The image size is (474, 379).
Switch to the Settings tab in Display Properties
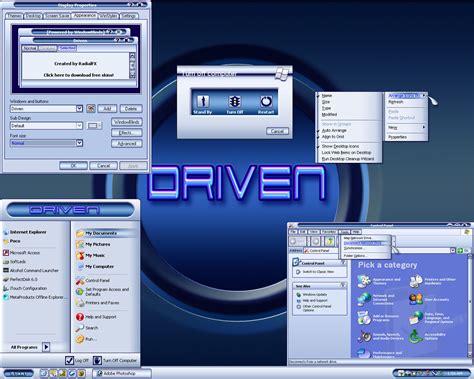(129, 16)
